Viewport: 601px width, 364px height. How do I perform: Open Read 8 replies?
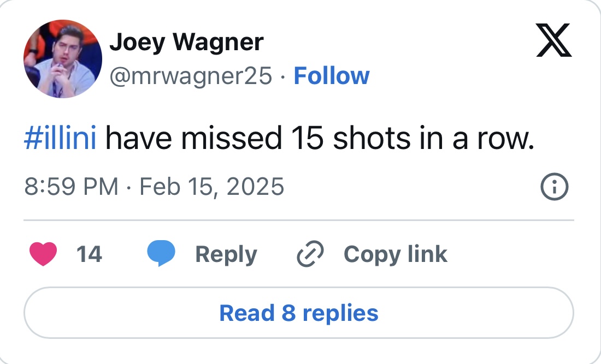pos(298,313)
